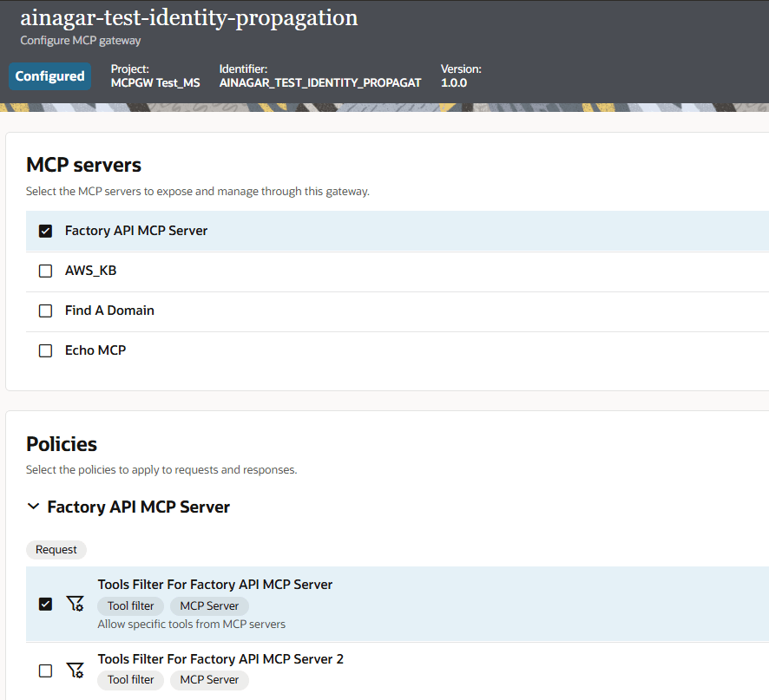The height and width of the screenshot is (700, 769).
Task: Click filter icon of first Tools Filter policy
Action: [x=75, y=604]
